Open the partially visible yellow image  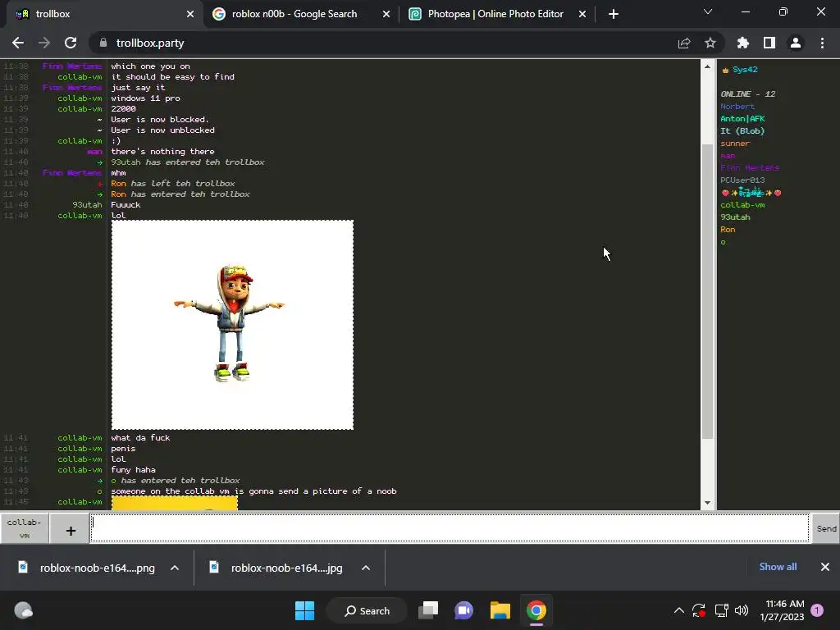[175, 503]
